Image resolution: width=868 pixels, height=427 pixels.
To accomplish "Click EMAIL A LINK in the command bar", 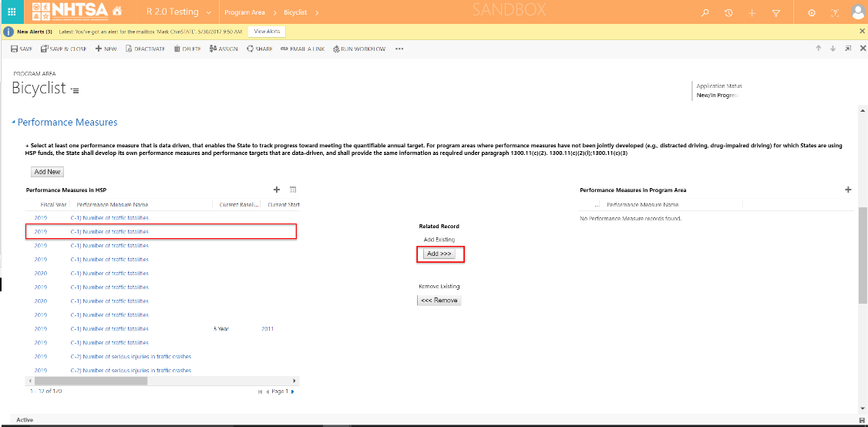I will pos(302,49).
